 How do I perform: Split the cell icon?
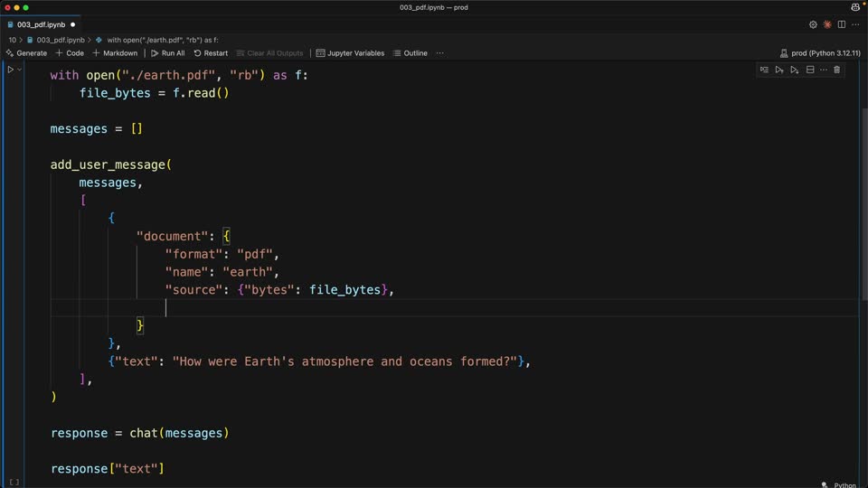810,70
